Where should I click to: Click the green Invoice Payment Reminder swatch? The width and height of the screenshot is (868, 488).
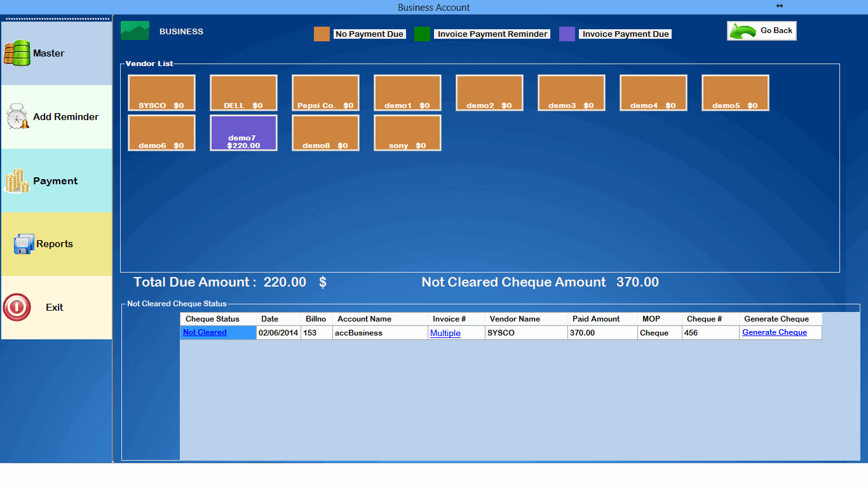(x=423, y=33)
